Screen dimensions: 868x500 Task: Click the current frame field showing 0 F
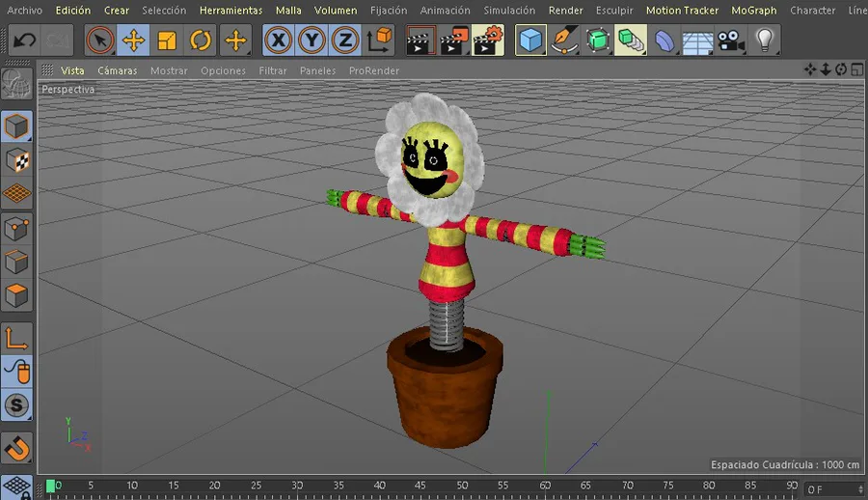pos(834,489)
